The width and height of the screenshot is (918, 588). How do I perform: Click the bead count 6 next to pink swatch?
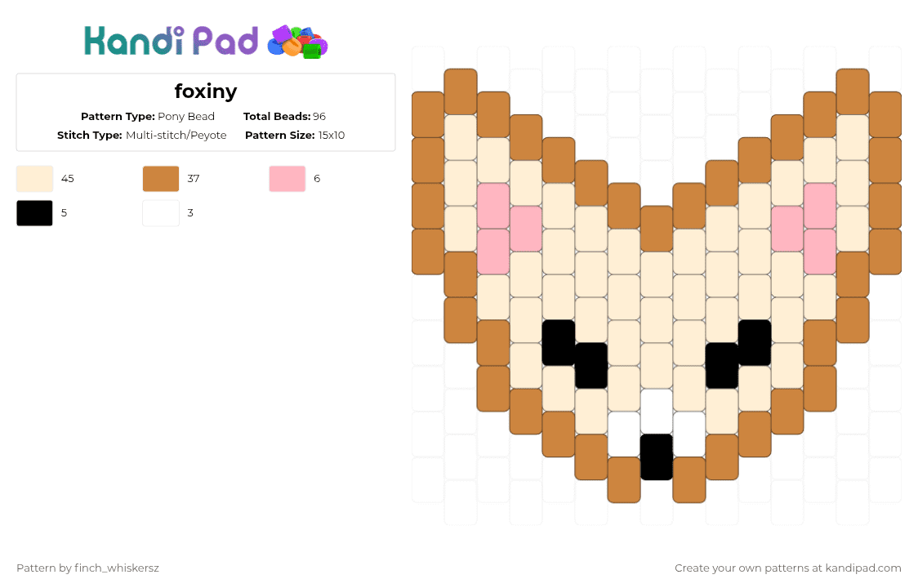point(317,179)
